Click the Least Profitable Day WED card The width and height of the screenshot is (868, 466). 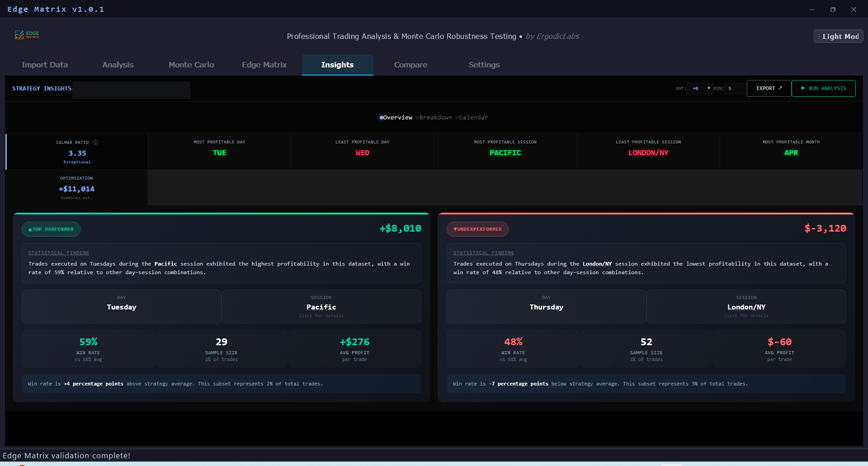[x=362, y=152]
